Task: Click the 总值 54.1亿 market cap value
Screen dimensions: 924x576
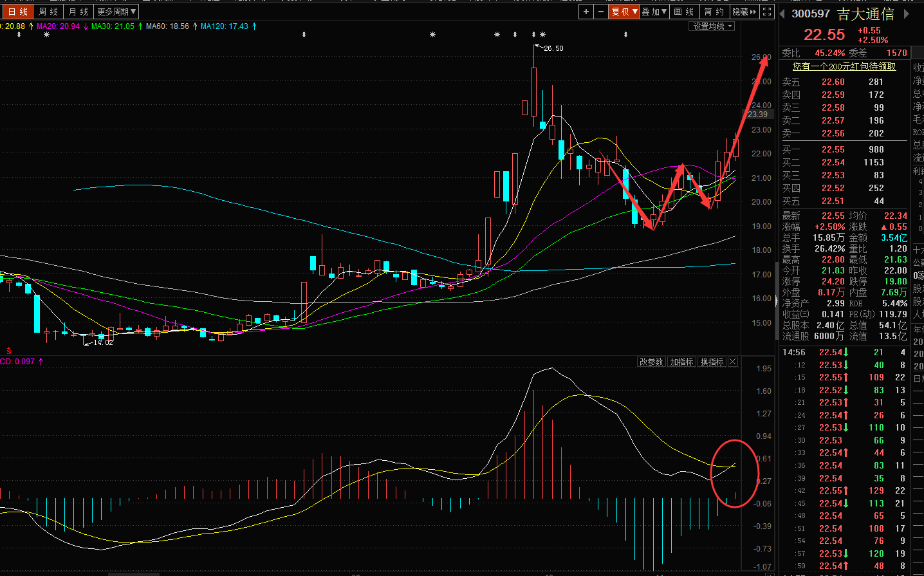Action: coord(892,325)
